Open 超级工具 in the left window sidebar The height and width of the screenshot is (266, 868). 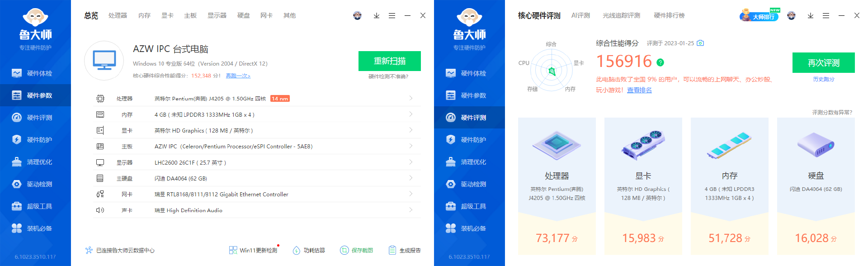(35, 206)
